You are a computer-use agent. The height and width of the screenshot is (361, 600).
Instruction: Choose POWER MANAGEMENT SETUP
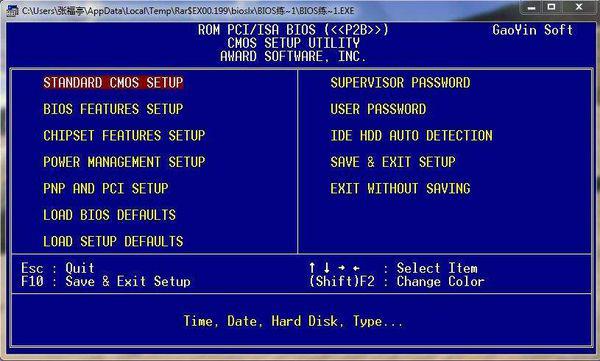pyautogui.click(x=124, y=162)
